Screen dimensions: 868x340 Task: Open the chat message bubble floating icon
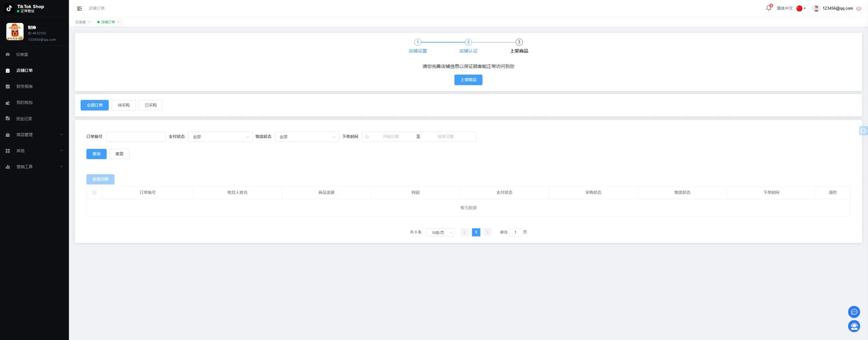(x=854, y=312)
